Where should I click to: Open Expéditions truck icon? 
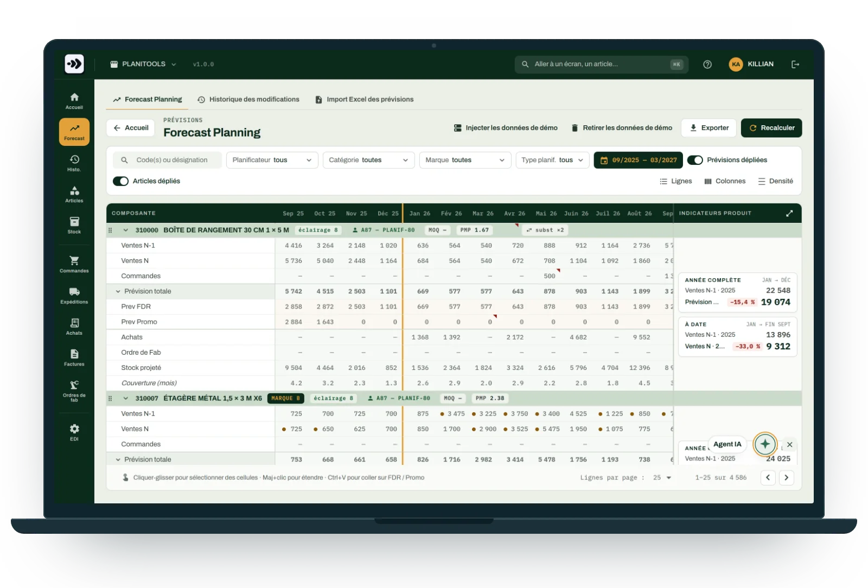[x=74, y=296]
